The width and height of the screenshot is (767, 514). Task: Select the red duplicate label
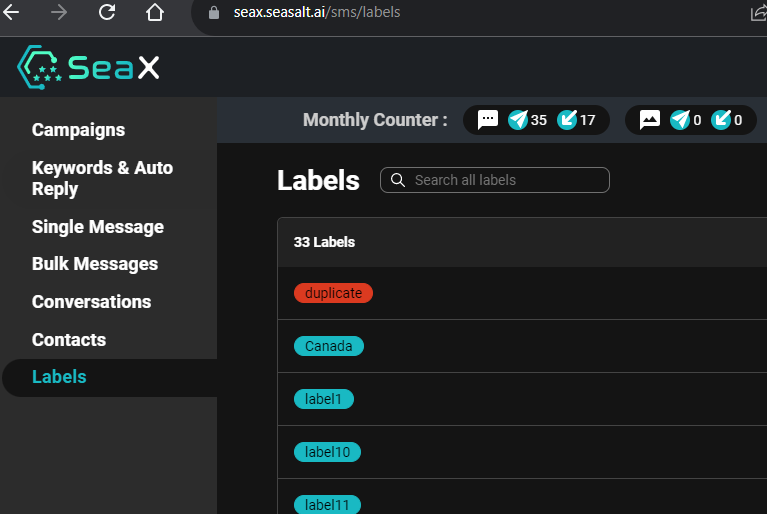[333, 293]
